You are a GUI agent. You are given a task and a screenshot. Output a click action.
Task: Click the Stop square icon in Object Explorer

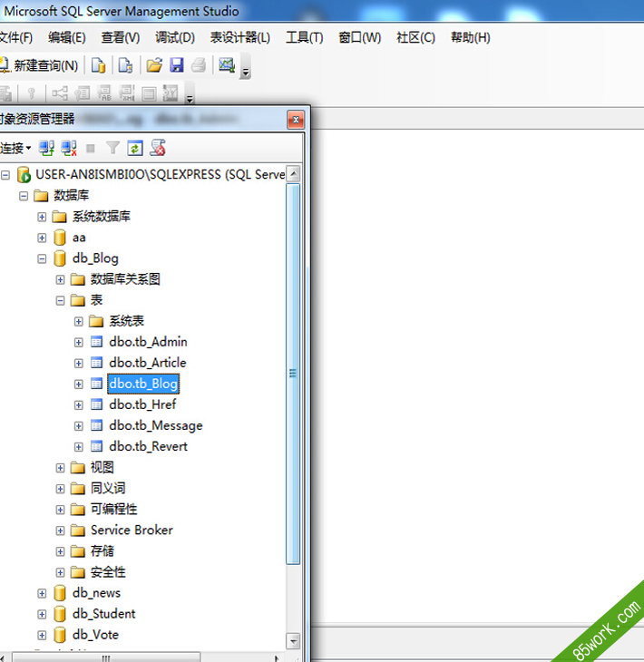coord(91,149)
